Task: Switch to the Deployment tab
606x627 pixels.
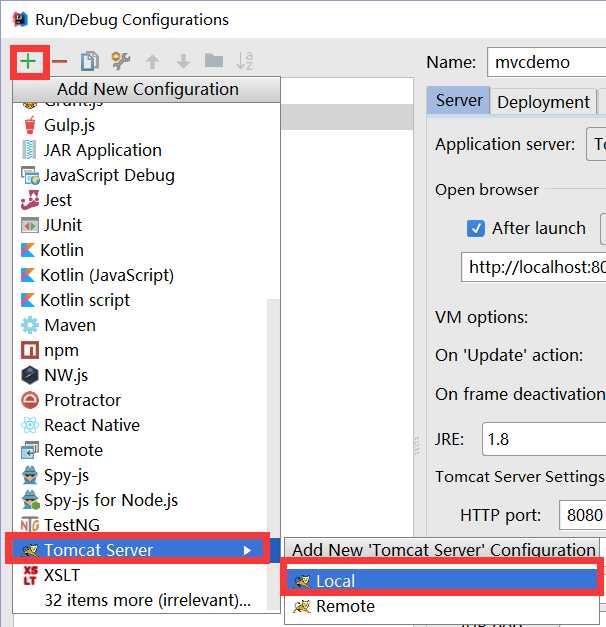Action: (x=543, y=102)
